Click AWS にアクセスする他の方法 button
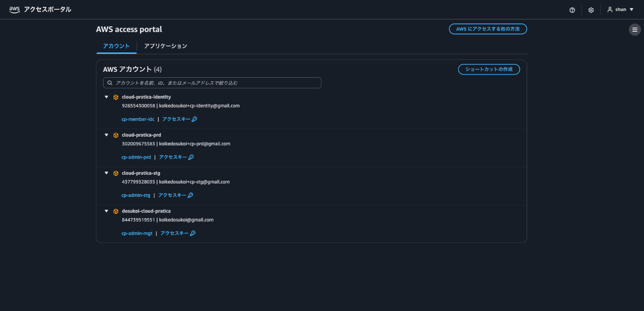The width and height of the screenshot is (644, 311). 488,29
